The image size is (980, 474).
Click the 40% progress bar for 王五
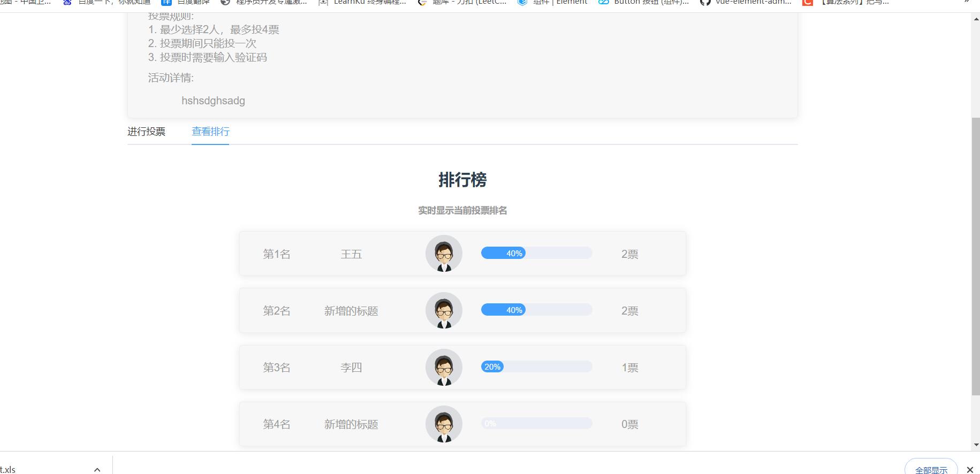tap(536, 253)
